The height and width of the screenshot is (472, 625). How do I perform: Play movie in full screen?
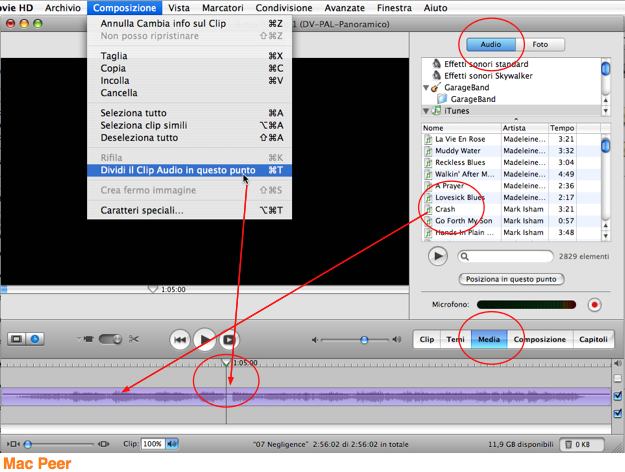pyautogui.click(x=229, y=340)
